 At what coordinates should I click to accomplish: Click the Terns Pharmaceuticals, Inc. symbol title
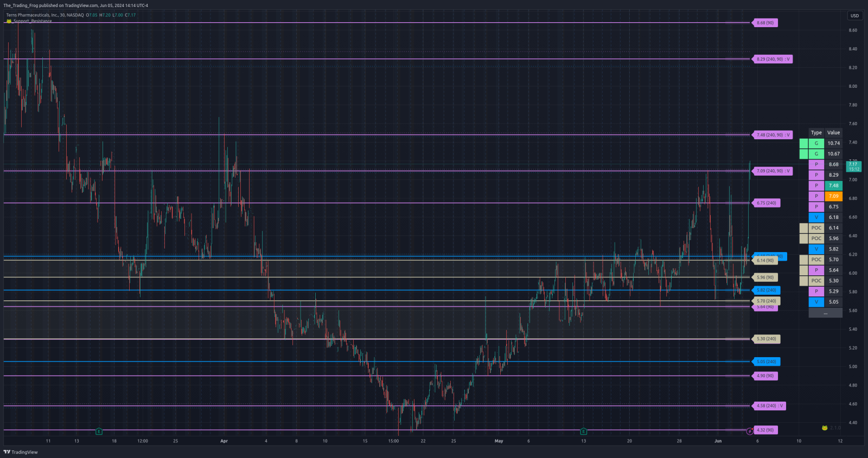point(32,15)
